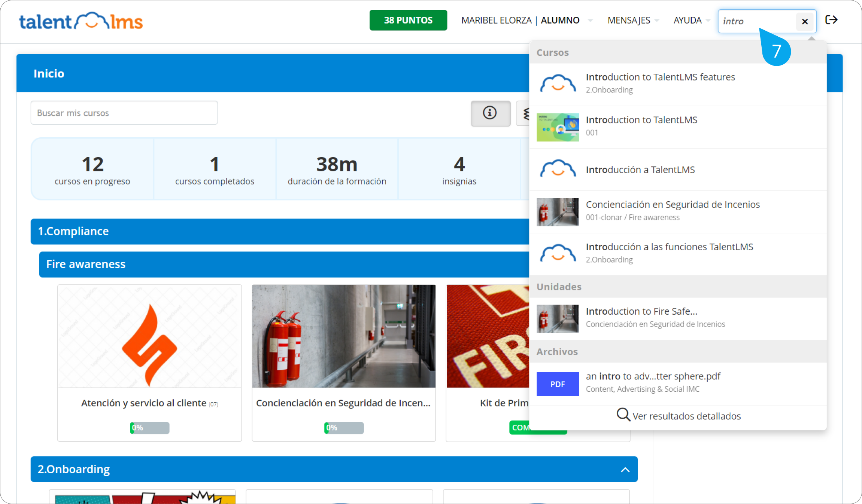Click the 12 cursos en progreso stat

[x=92, y=169]
